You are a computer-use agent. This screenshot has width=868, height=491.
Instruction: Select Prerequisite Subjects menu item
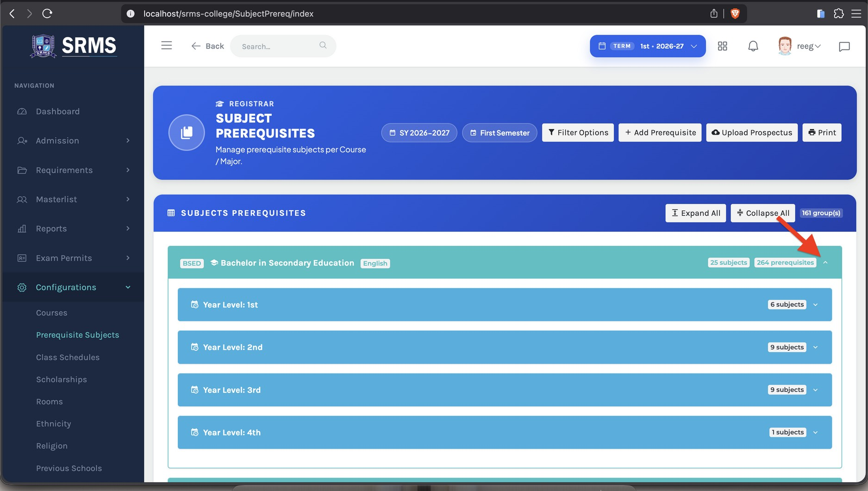(78, 335)
